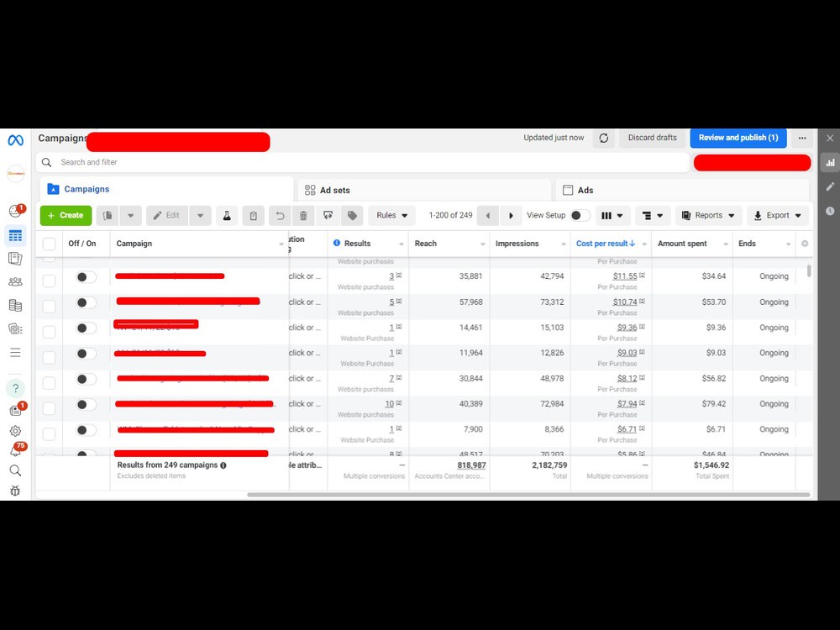
Task: Run an A/B test using the flask icon
Action: coord(227,215)
